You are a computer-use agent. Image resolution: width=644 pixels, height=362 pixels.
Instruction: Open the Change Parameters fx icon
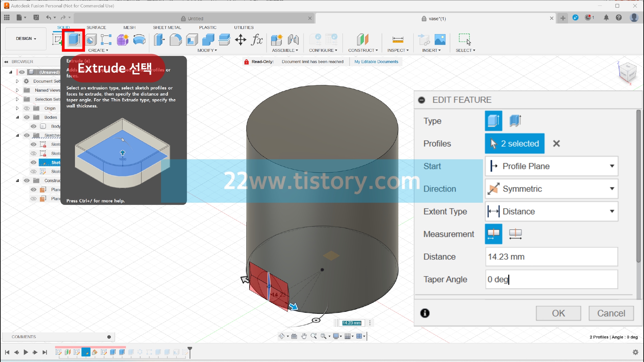[x=257, y=40]
